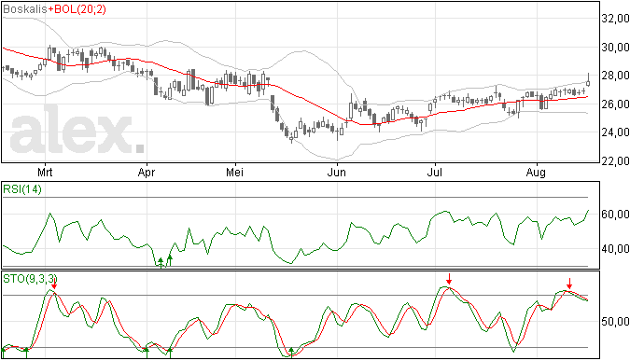Click the RSI 60,00 axis label

tap(615, 215)
